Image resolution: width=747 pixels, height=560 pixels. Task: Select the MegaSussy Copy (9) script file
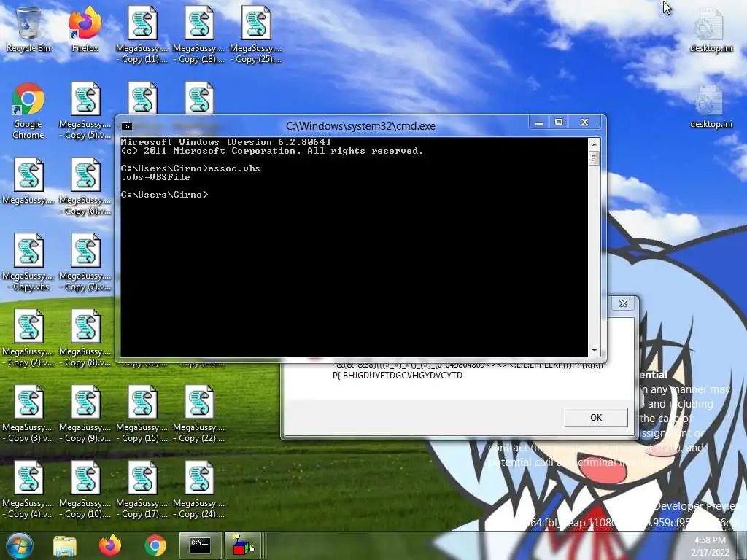(x=85, y=414)
